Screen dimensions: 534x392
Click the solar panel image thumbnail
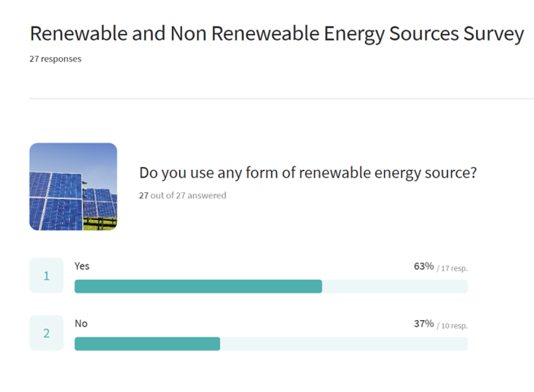[x=73, y=187]
